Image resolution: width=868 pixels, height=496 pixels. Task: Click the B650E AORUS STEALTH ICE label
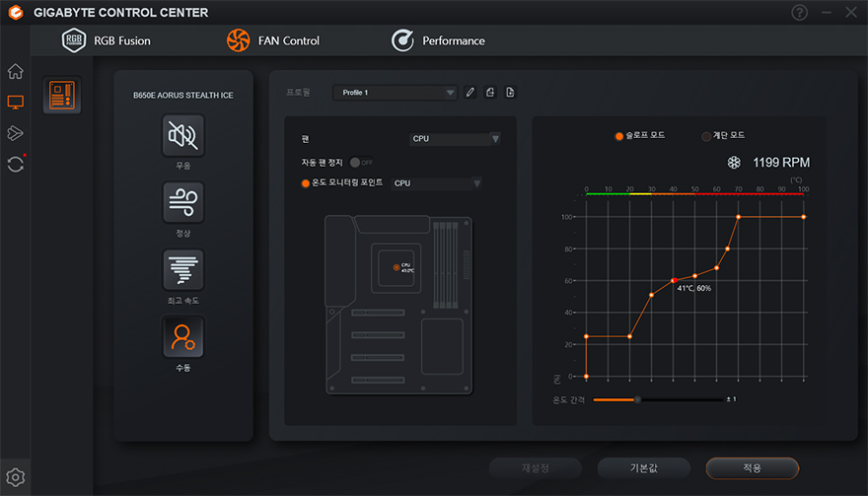[x=183, y=96]
